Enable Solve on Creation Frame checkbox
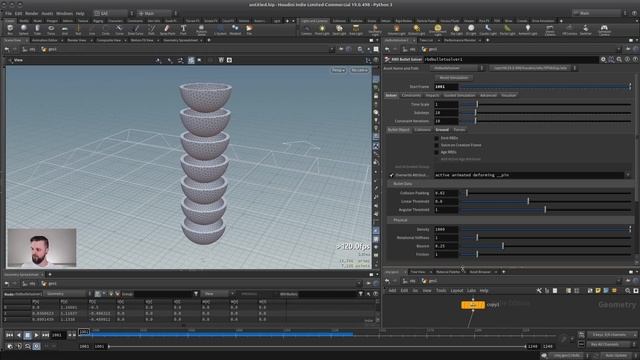 point(436,145)
